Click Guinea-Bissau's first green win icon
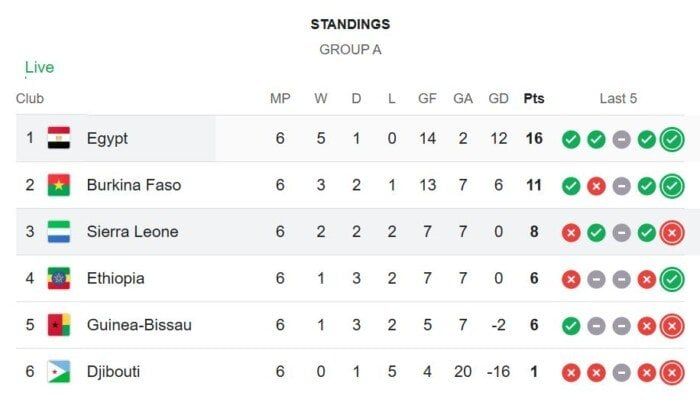Screen dimensions: 700x406 571,326
